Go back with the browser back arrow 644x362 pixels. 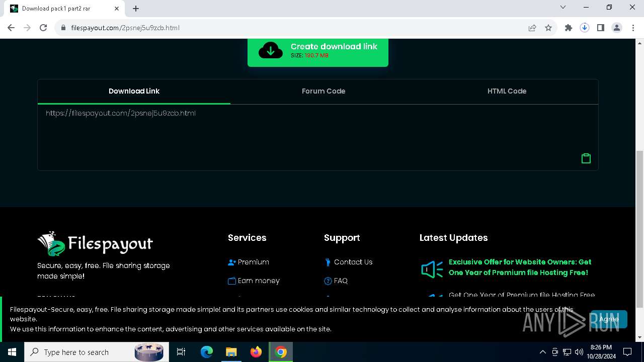tap(11, 28)
